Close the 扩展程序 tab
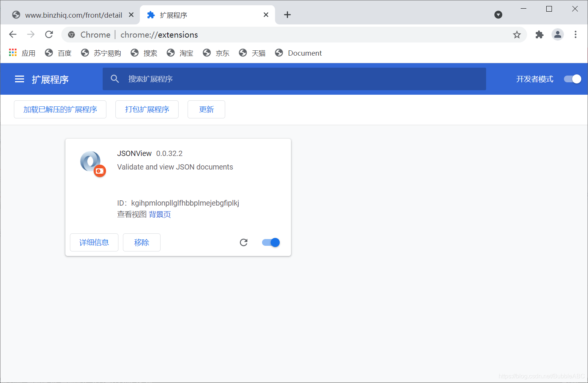This screenshot has width=588, height=383. (266, 15)
